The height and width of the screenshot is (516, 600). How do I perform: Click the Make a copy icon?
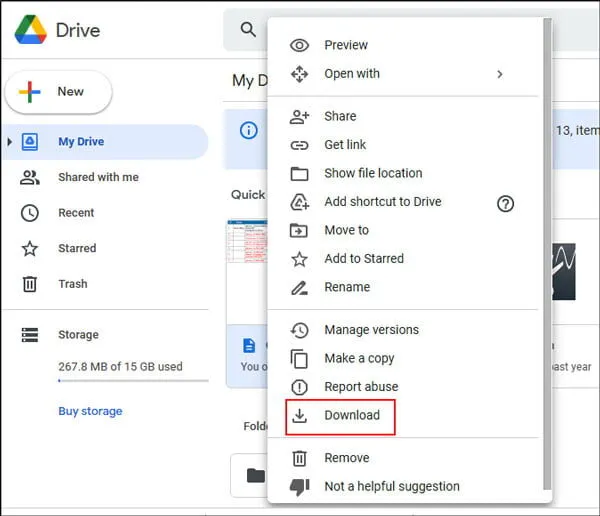pyautogui.click(x=299, y=359)
